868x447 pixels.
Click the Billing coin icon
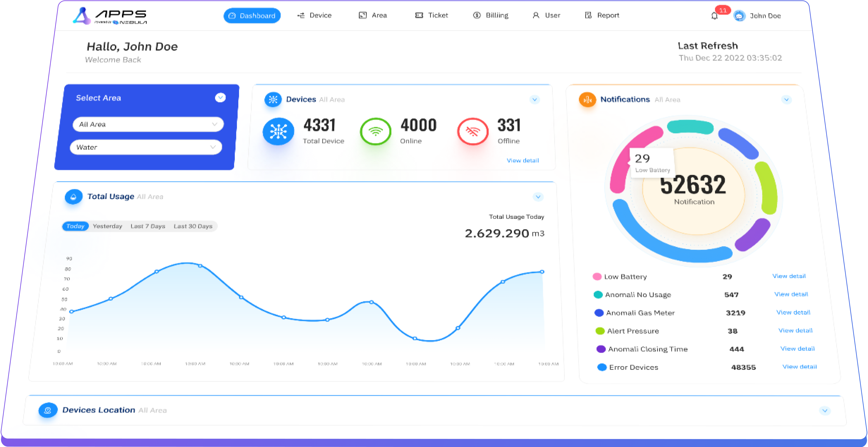tap(477, 15)
